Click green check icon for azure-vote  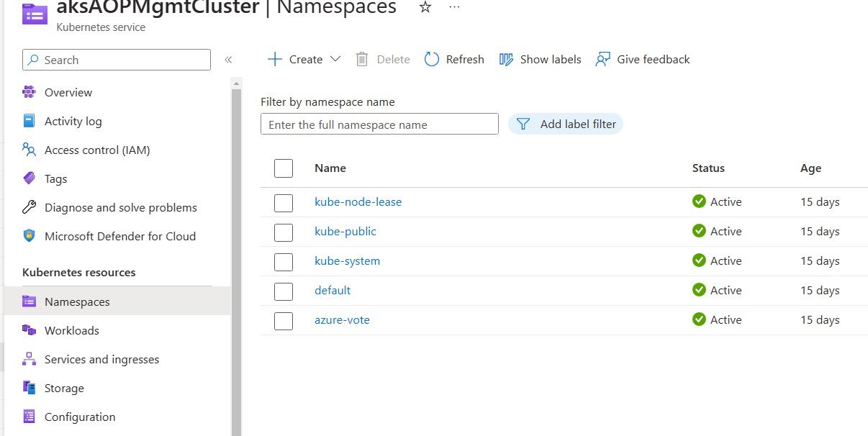[699, 319]
